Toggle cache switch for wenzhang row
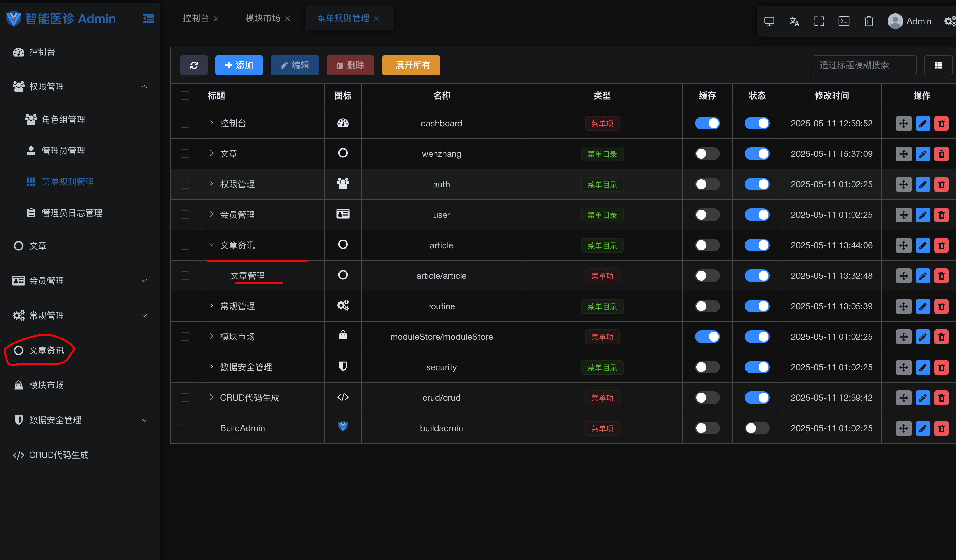The height and width of the screenshot is (560, 956). pyautogui.click(x=707, y=154)
